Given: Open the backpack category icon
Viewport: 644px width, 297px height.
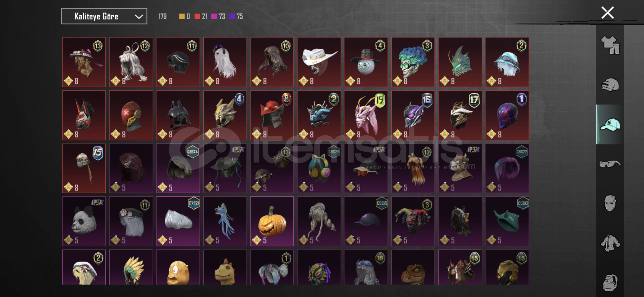Looking at the screenshot, I should click(610, 282).
